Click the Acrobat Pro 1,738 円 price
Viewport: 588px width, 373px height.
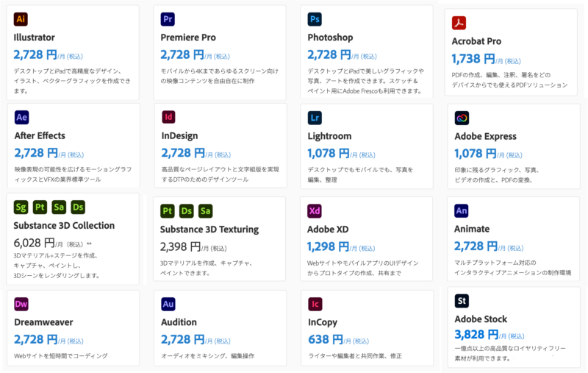click(473, 59)
